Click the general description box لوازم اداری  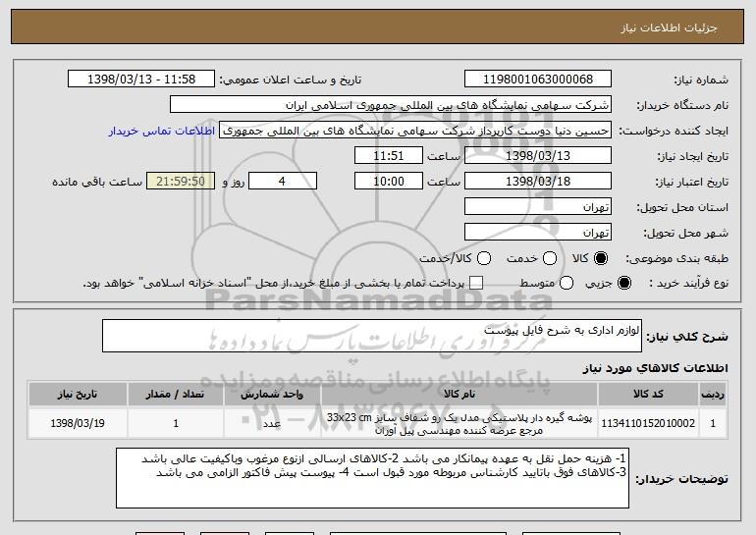[372, 336]
